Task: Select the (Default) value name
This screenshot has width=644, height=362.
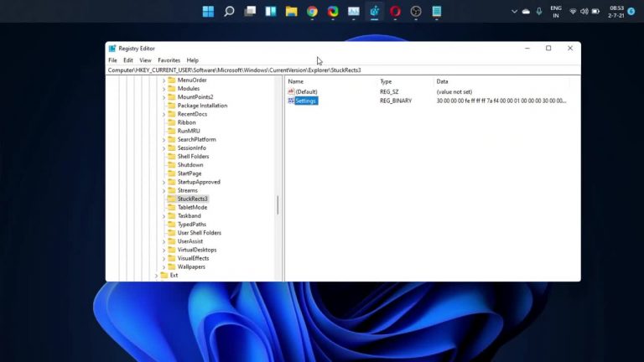Action: 306,91
